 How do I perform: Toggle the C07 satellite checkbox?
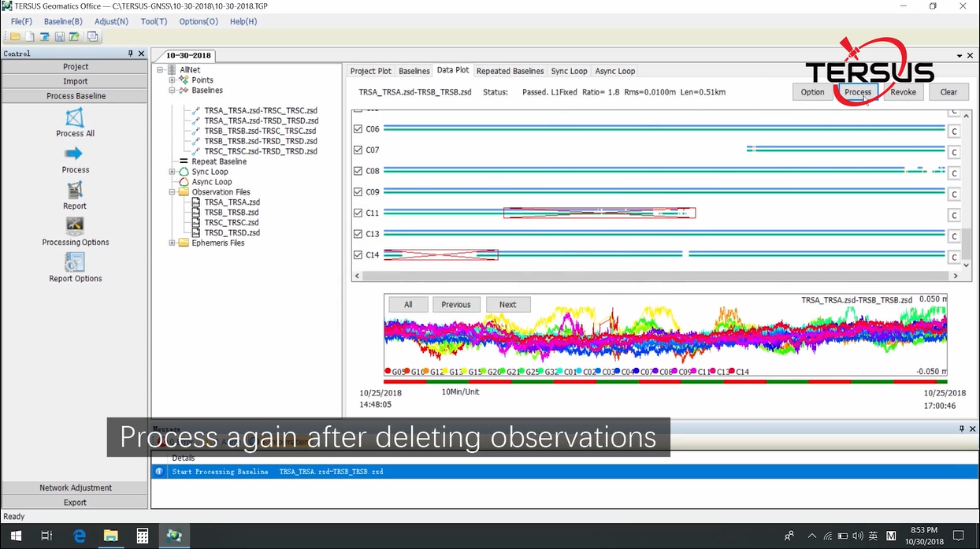click(x=358, y=150)
